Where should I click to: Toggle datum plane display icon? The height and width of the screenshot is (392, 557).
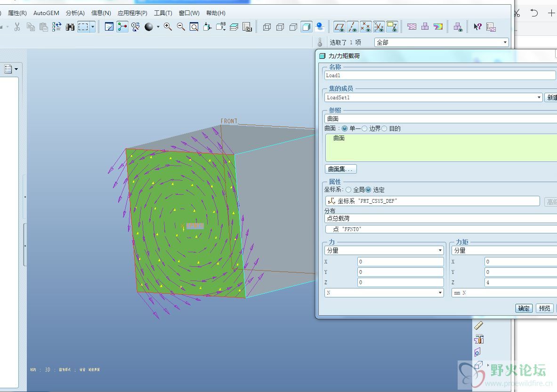pyautogui.click(x=339, y=27)
